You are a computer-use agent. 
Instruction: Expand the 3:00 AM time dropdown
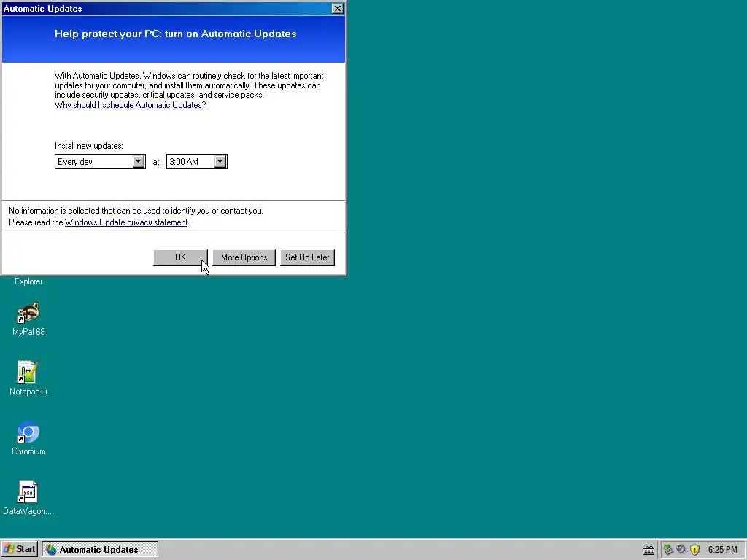[220, 161]
